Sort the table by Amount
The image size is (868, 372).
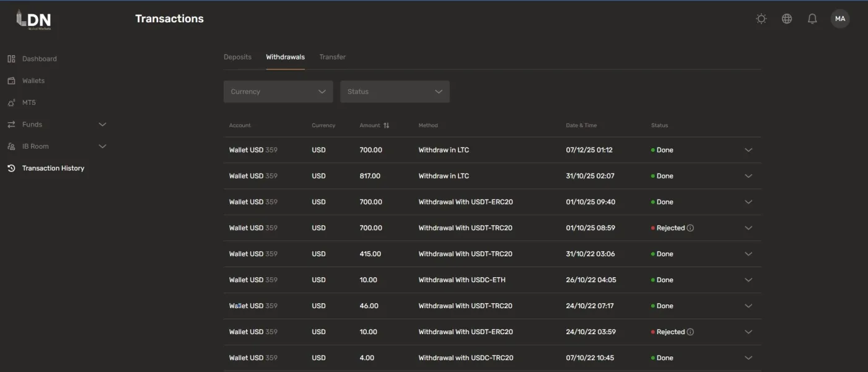pyautogui.click(x=386, y=125)
